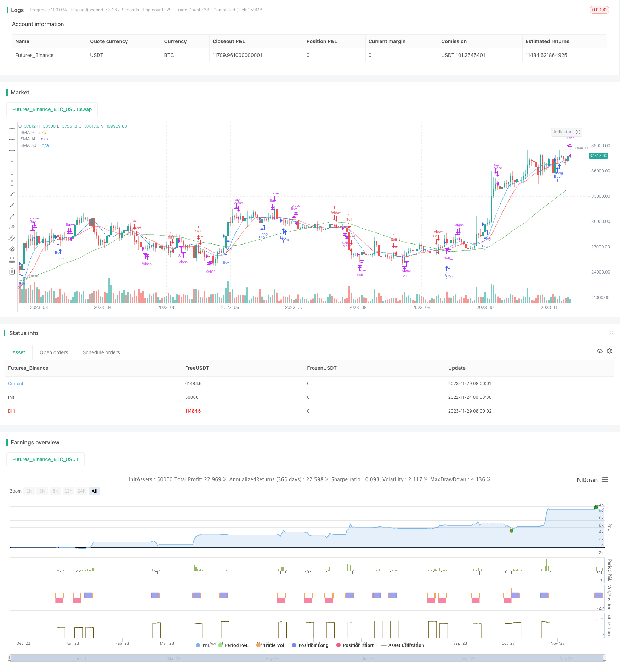Click the current price tag 37817.60
The height and width of the screenshot is (672, 620).
(x=598, y=156)
